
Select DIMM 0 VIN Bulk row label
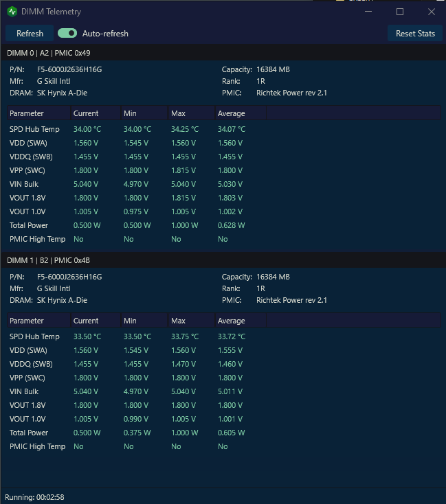point(24,184)
